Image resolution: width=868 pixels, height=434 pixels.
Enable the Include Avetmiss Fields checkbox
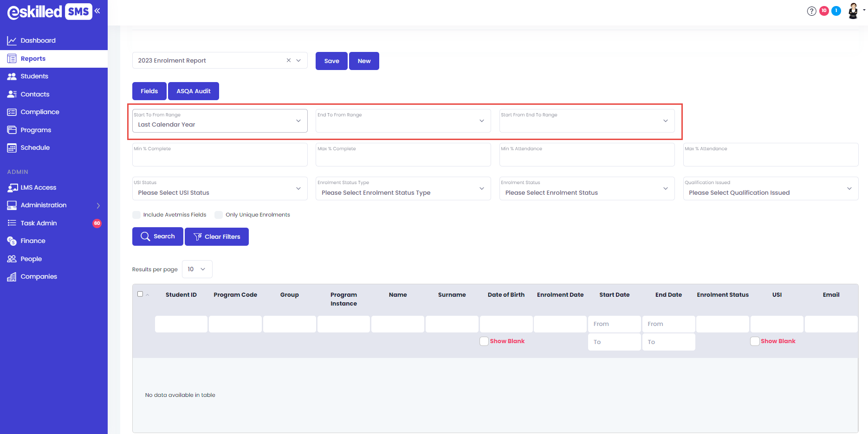pyautogui.click(x=136, y=215)
